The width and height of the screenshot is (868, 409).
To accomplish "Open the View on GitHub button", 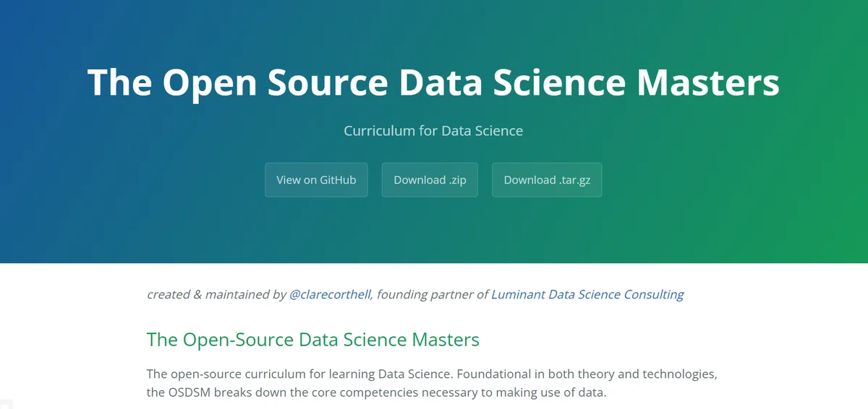I will 316,180.
